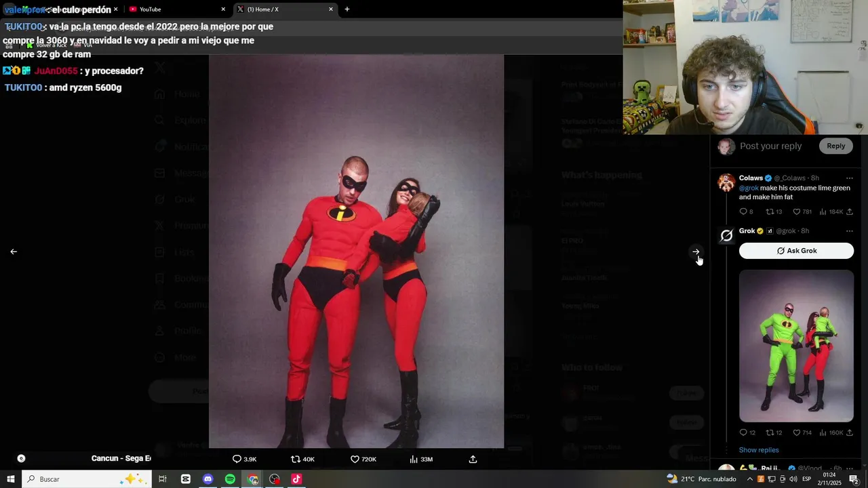This screenshot has width=868, height=488.
Task: Click the Ask Grok button
Action: tap(796, 251)
